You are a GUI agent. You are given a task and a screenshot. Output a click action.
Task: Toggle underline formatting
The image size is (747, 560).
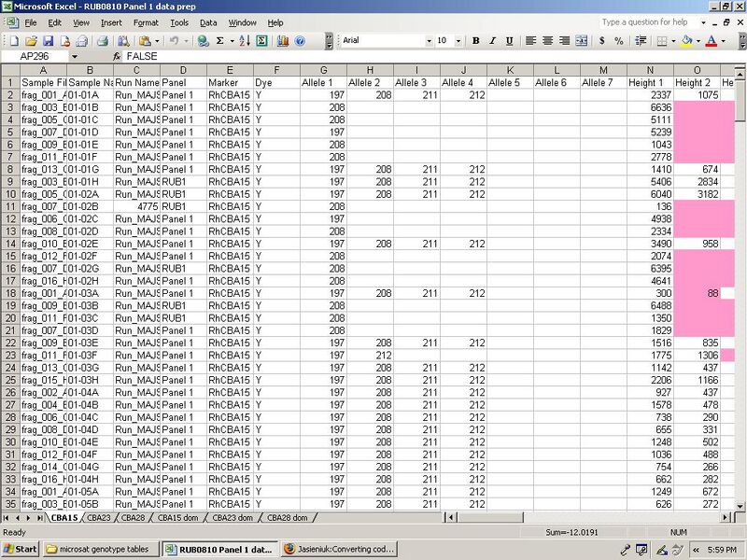pyautogui.click(x=510, y=43)
